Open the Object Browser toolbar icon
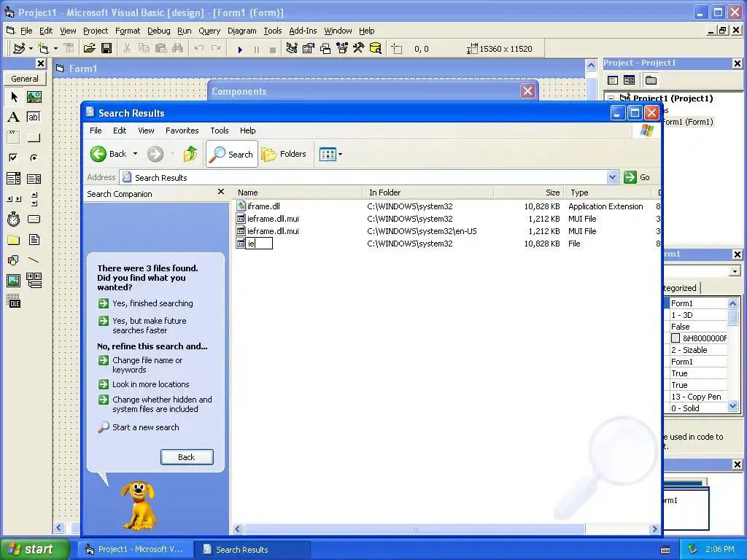Viewport: 747px width, 560px height. [342, 49]
